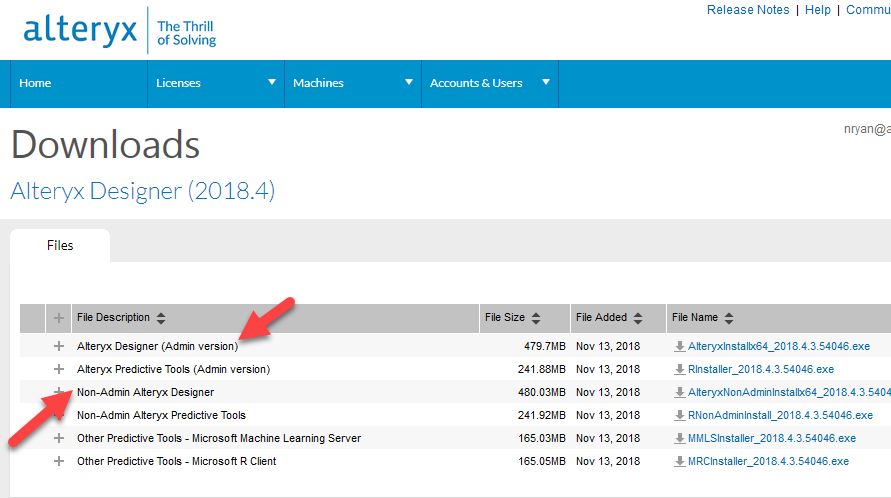Open the Accounts & Users dropdown
The image size is (891, 498).
point(490,83)
